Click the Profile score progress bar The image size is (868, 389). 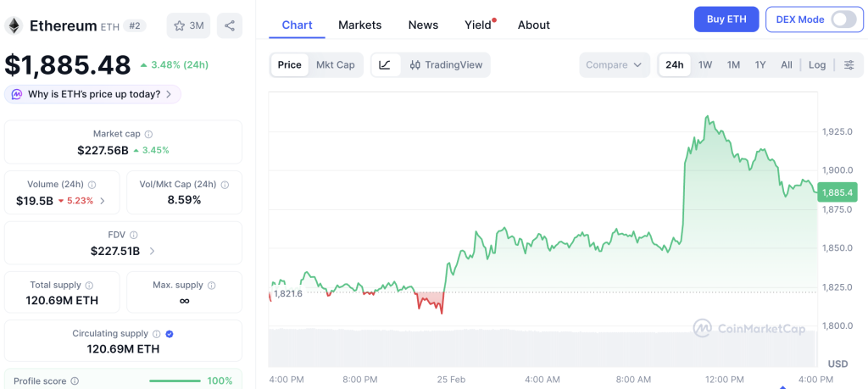pos(175,381)
